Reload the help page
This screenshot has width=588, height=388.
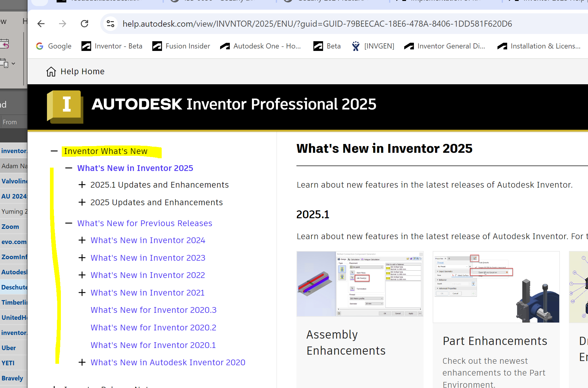[x=84, y=24]
